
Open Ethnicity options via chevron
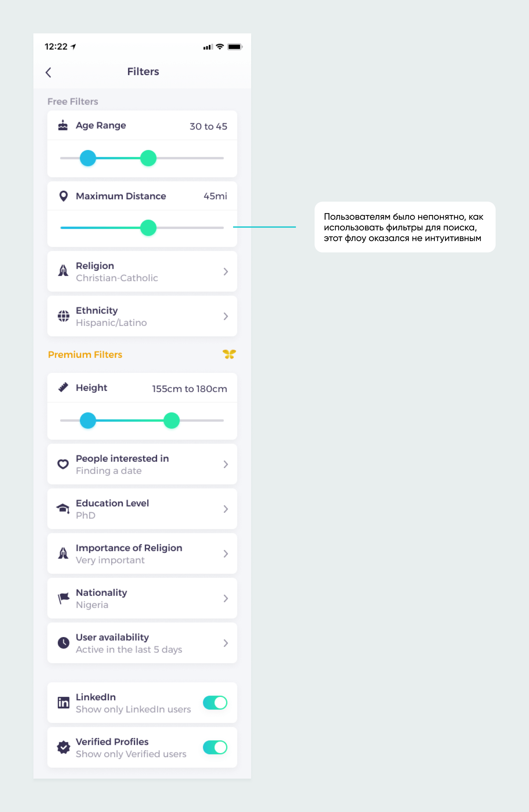pyautogui.click(x=225, y=316)
